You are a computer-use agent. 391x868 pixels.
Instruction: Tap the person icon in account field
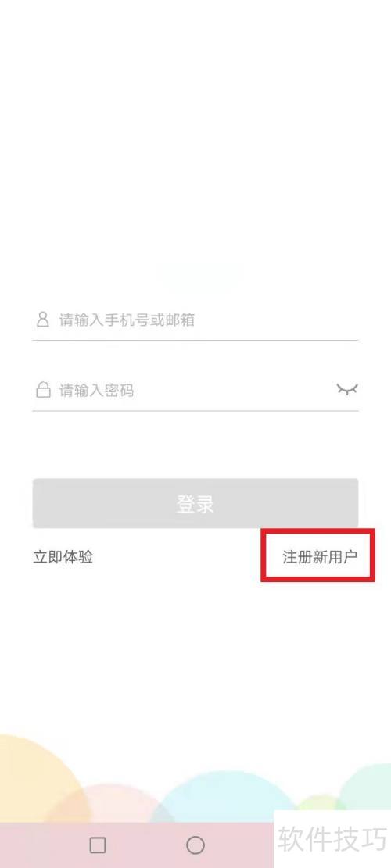(x=43, y=320)
